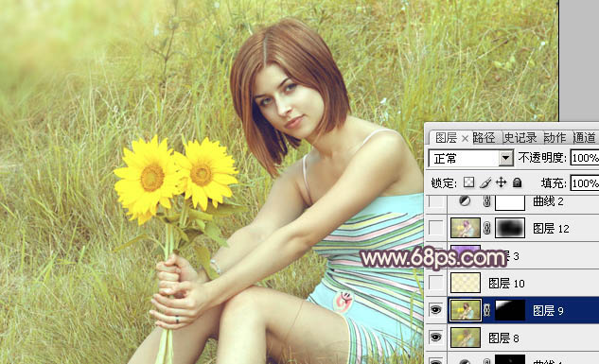The height and width of the screenshot is (364, 599).
Task: Select the image thumbnail of 图层 12
Action: [x=466, y=228]
